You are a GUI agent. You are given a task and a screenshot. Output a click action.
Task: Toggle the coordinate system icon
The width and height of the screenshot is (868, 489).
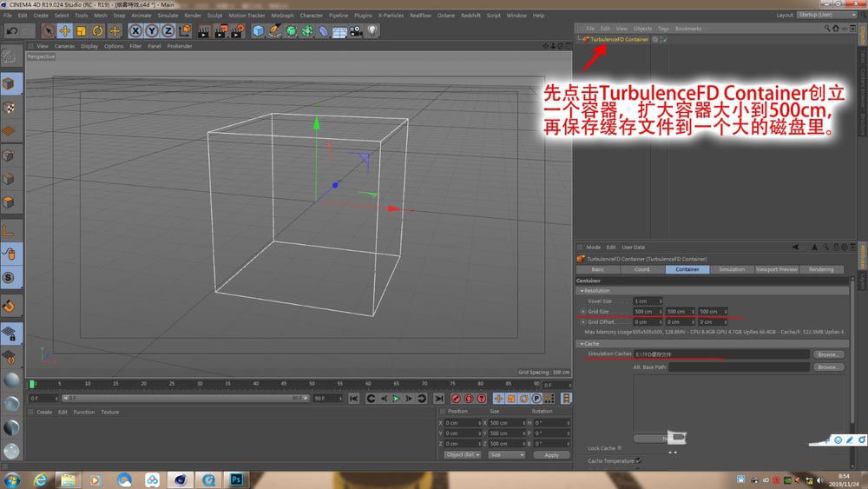click(x=185, y=31)
